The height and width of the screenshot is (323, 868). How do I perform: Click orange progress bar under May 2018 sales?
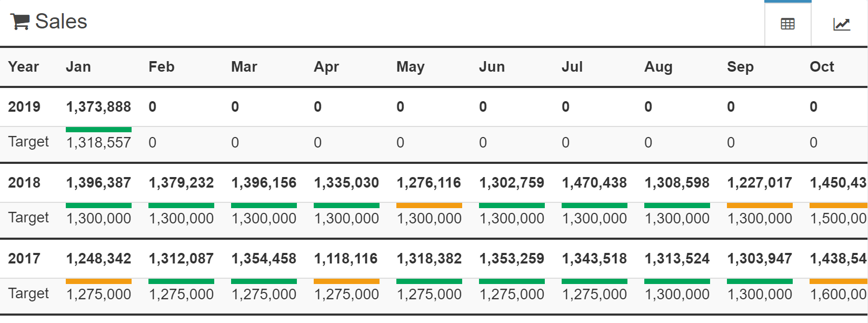(x=429, y=205)
